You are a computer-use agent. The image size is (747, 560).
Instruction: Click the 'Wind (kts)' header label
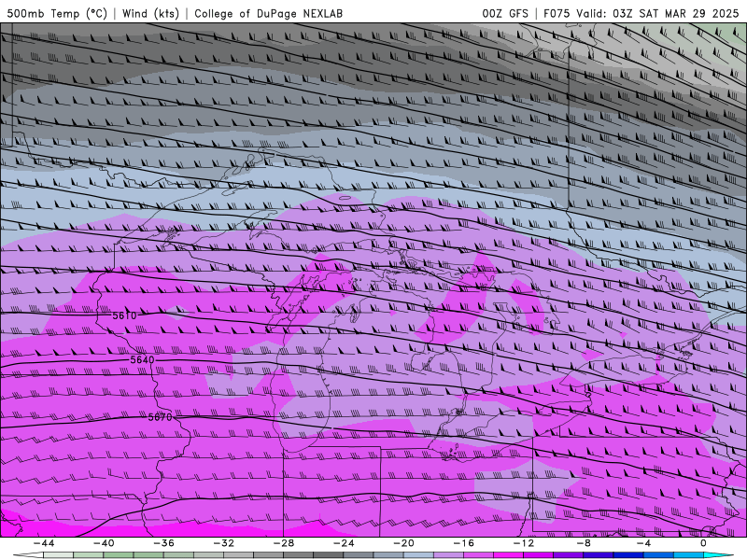(150, 13)
